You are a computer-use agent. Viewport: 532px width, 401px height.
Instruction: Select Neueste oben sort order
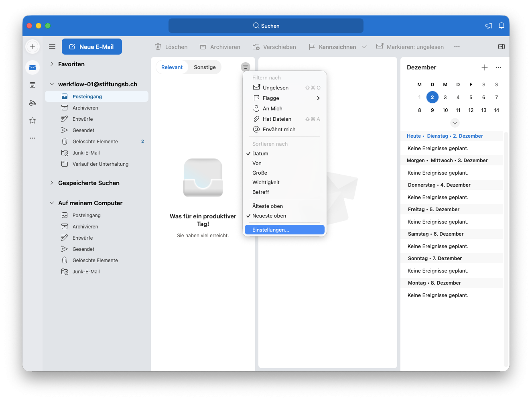click(x=269, y=216)
